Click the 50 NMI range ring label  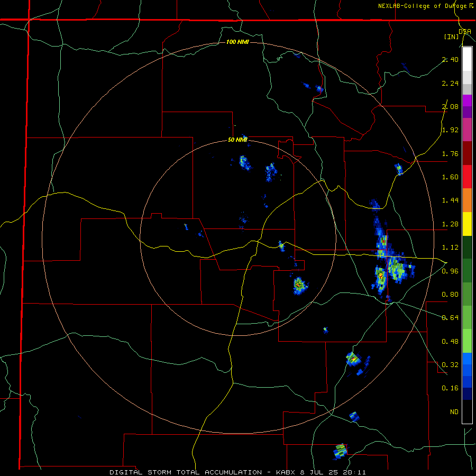(237, 140)
